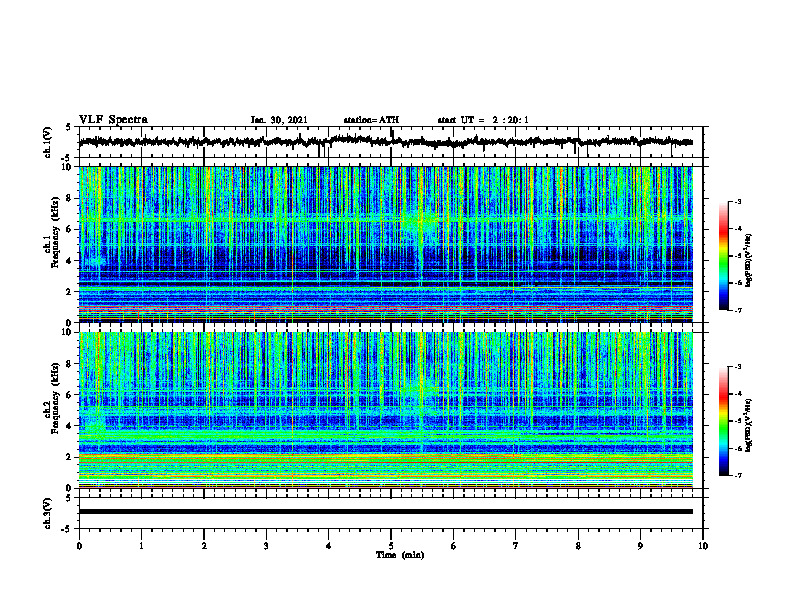The height and width of the screenshot is (612, 792).
Task: Click the ch.2 spectrogram panel
Action: (385, 410)
